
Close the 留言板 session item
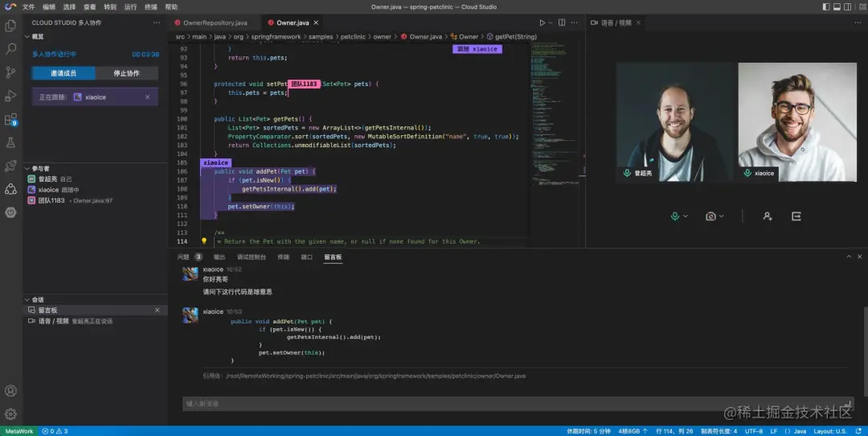[158, 311]
